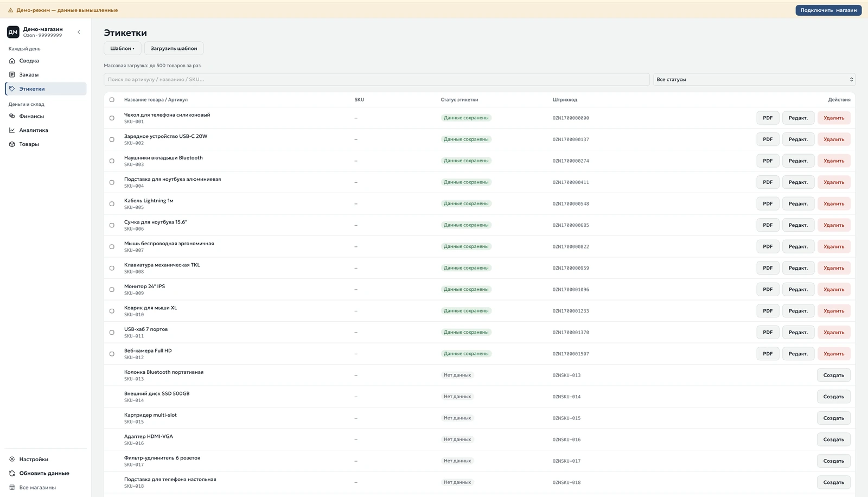Click the refresh icon beside Обновить данные
868x497 pixels.
(12, 474)
